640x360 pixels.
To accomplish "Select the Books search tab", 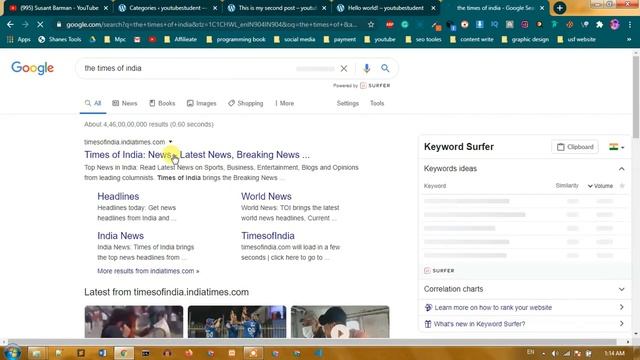I will click(162, 103).
